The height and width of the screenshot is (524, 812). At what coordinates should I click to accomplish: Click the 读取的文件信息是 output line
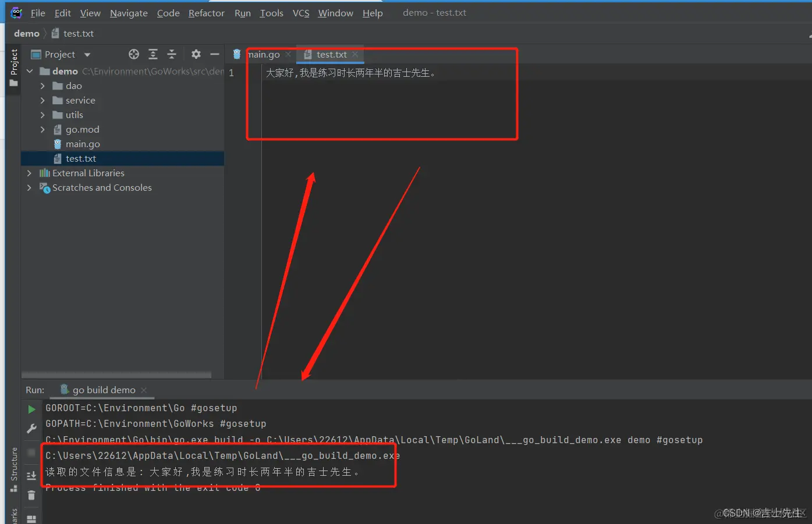click(x=203, y=472)
